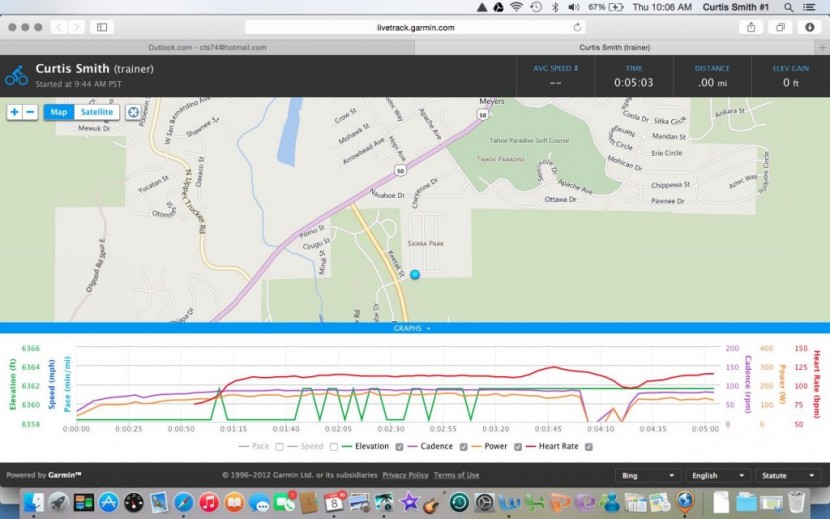
Task: Toggle Safari sidebar button
Action: 102,27
